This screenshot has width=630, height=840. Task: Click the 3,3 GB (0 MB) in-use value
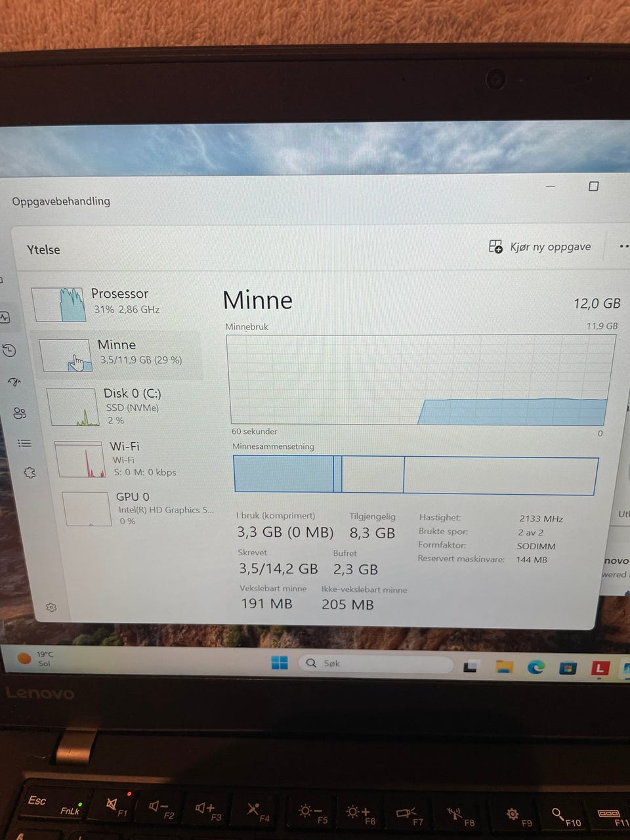pos(285,532)
